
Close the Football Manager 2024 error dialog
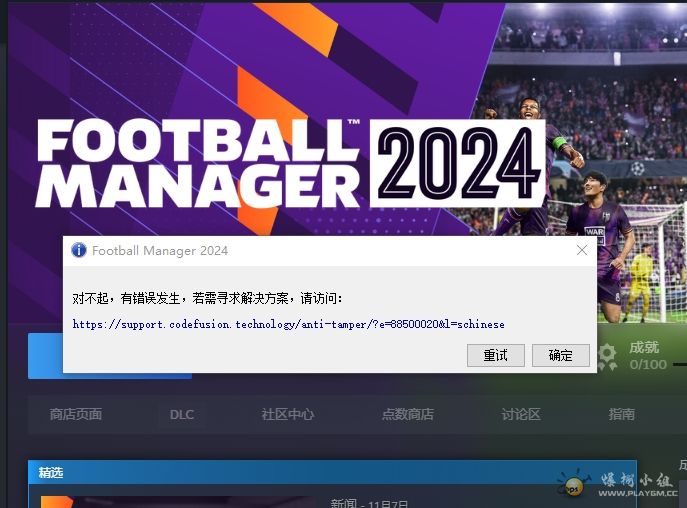pos(582,250)
